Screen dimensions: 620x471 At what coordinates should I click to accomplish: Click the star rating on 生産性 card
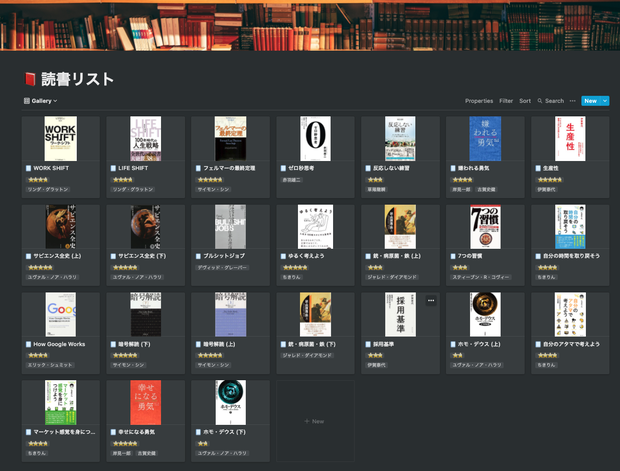550,180
